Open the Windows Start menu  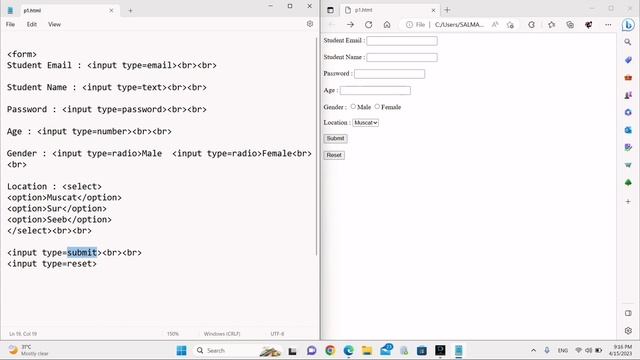(181, 350)
